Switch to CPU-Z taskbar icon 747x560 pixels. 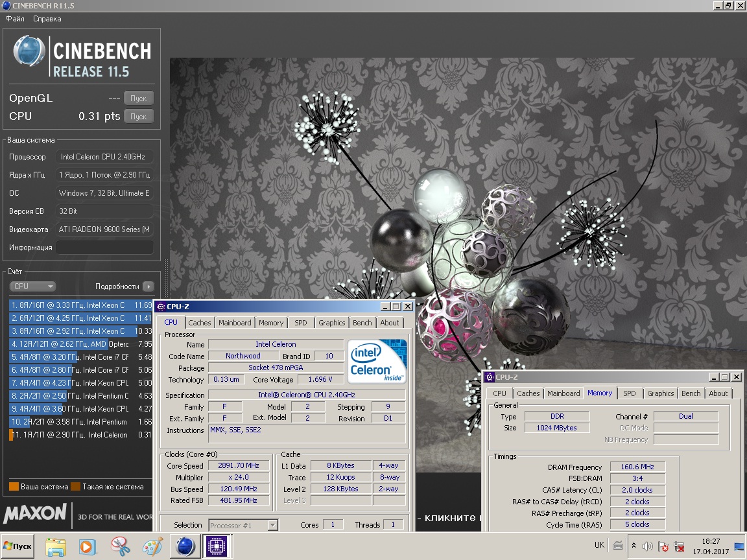tap(217, 546)
